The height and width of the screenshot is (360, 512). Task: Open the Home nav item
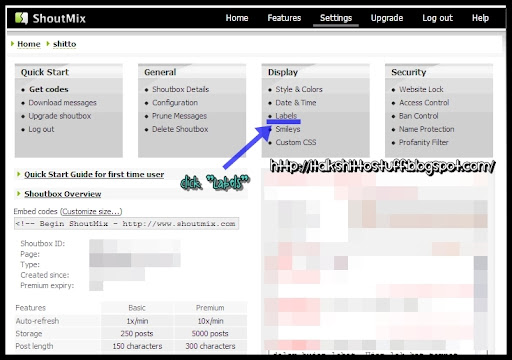[237, 18]
